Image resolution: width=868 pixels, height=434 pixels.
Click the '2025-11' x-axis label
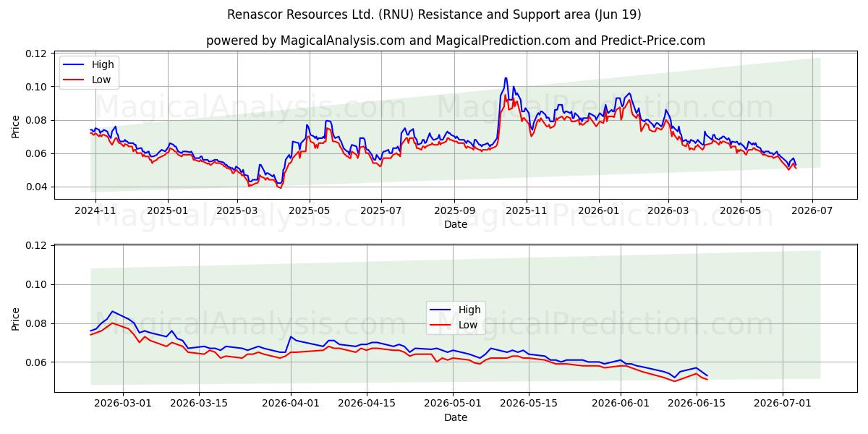click(x=527, y=210)
